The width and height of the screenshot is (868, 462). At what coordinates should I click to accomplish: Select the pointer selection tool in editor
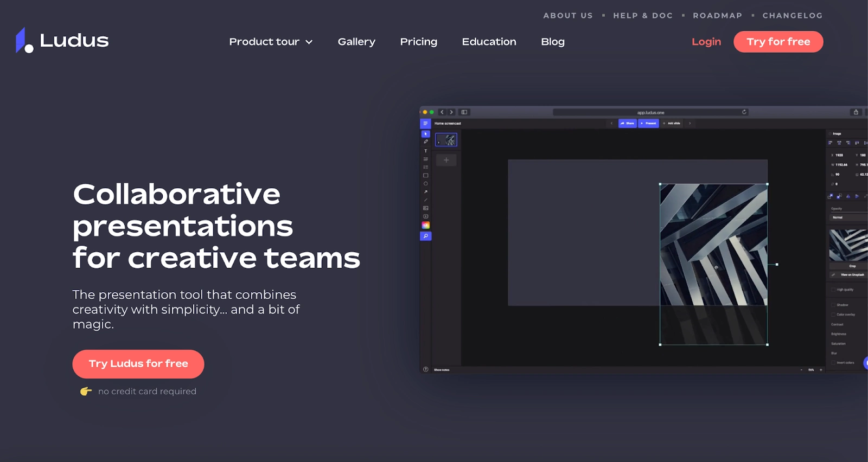click(425, 133)
